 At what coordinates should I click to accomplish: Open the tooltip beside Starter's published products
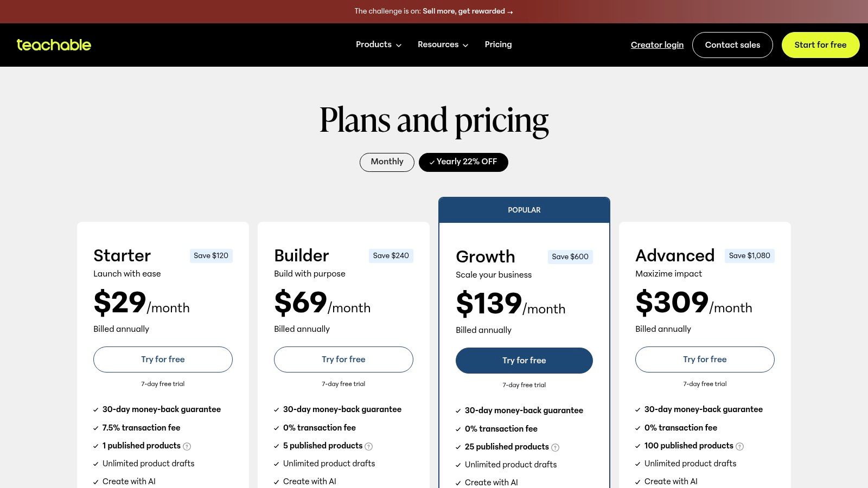[x=187, y=446]
